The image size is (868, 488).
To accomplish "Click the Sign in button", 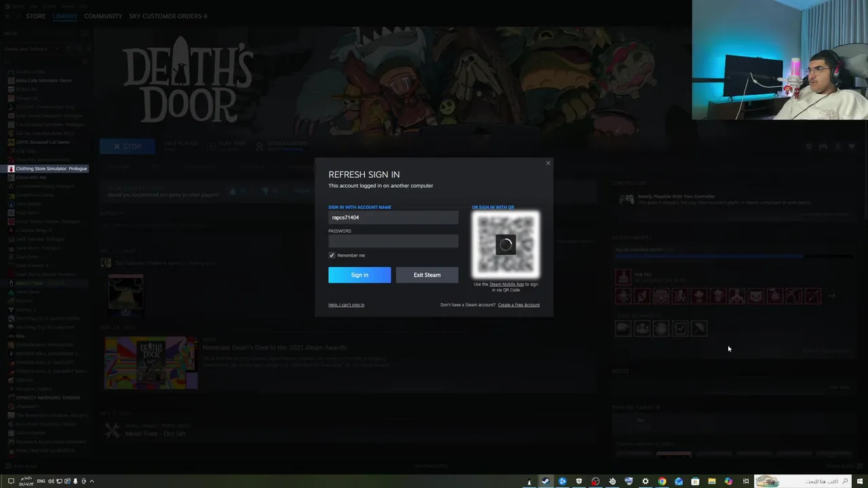I will coord(359,274).
